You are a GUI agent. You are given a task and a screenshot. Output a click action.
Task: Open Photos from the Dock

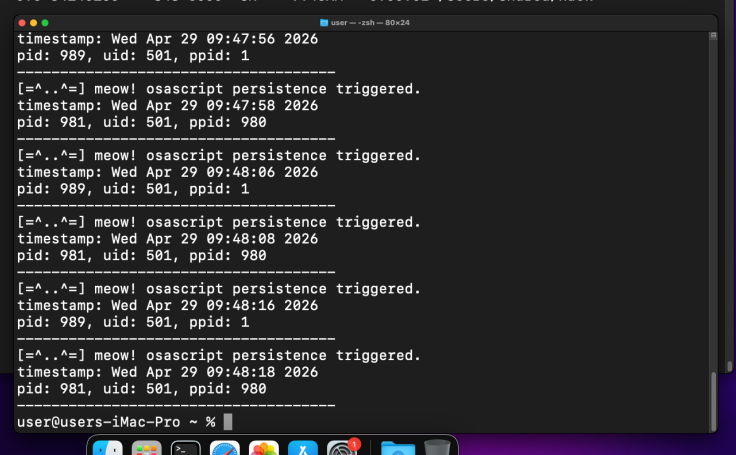point(264,448)
